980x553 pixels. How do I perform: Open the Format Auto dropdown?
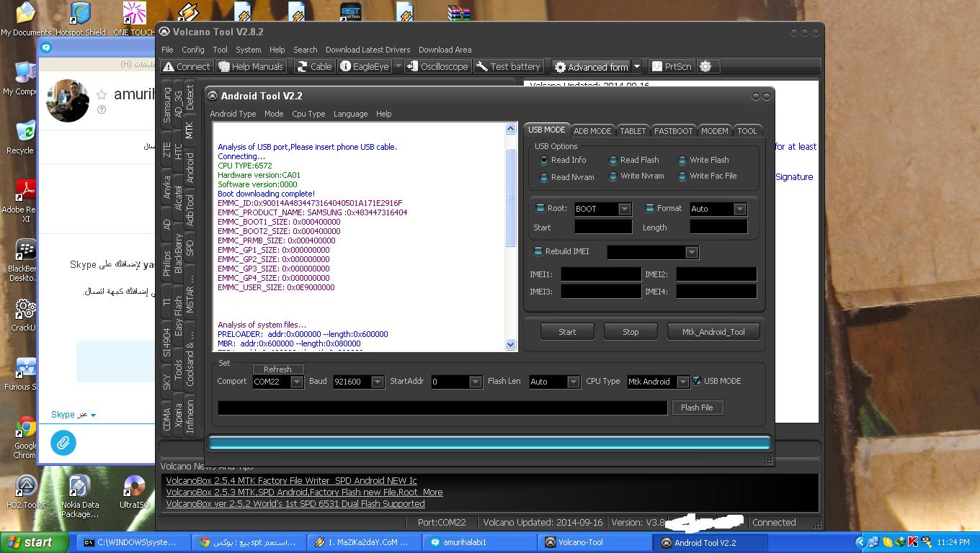pyautogui.click(x=739, y=209)
